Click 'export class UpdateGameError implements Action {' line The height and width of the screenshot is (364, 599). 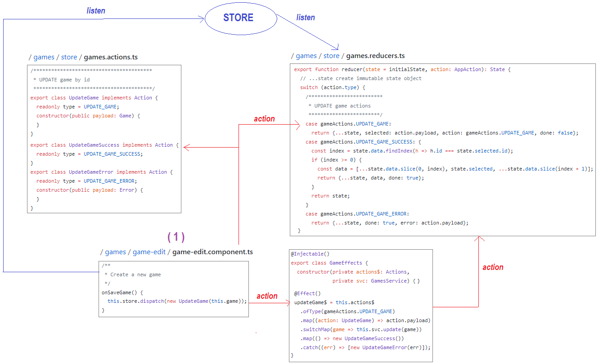click(101, 172)
